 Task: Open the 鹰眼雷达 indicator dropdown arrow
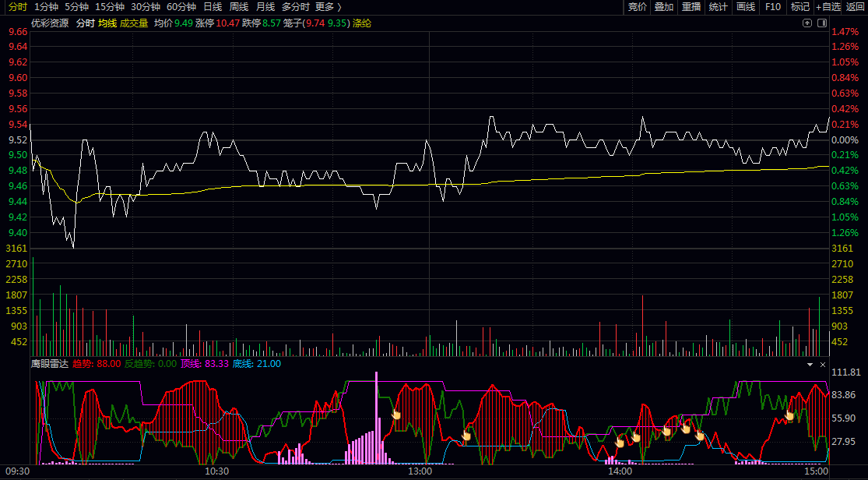tap(810, 365)
